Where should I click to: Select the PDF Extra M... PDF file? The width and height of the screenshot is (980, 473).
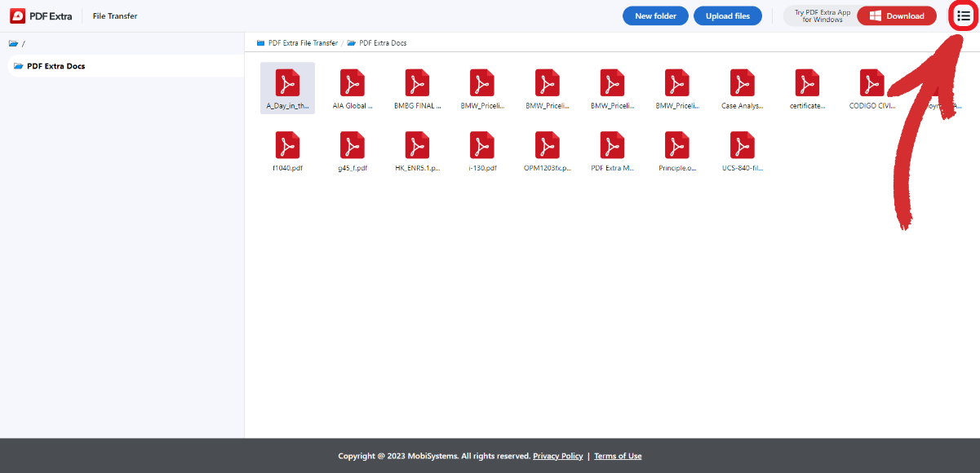click(612, 151)
